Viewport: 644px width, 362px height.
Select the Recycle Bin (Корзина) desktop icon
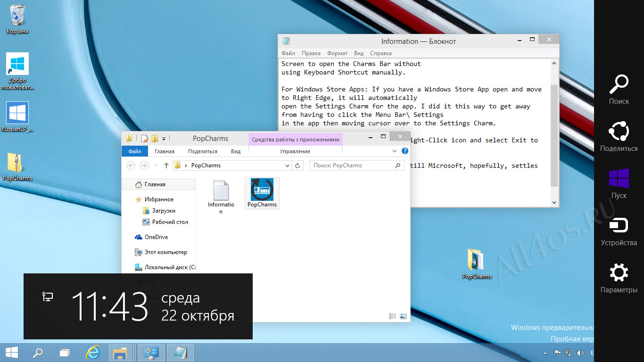(x=17, y=19)
